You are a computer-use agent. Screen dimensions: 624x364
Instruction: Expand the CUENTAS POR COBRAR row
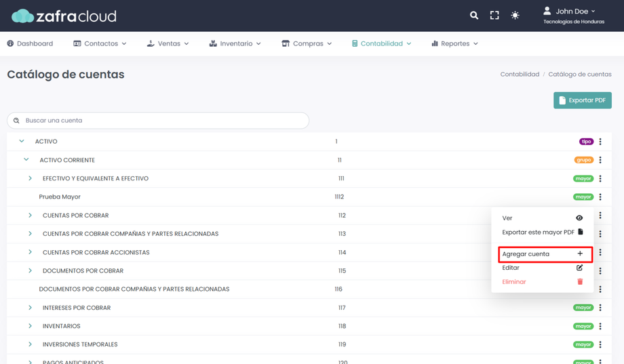[31, 216]
